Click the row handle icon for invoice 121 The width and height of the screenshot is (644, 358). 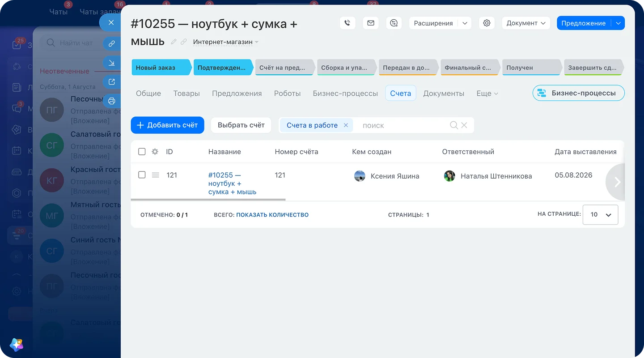[155, 175]
